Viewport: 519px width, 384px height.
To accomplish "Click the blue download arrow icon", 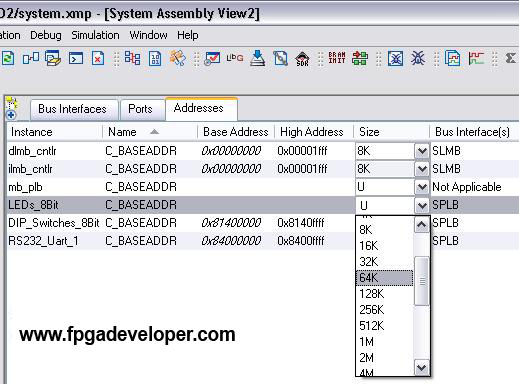I will point(257,58).
